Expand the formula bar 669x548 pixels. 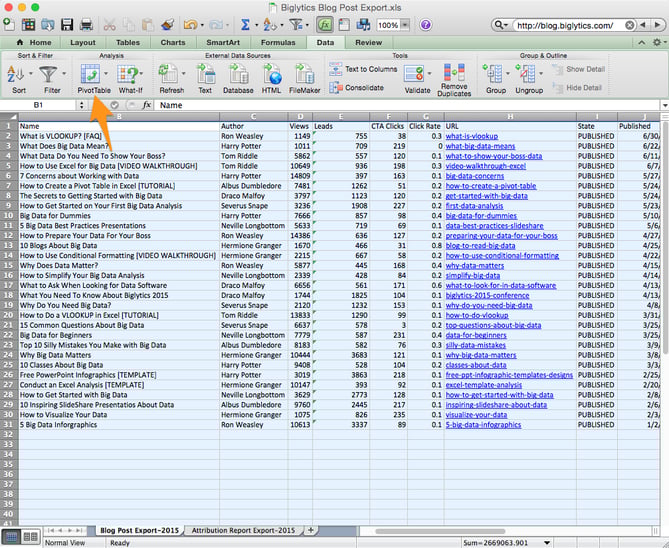click(x=665, y=105)
